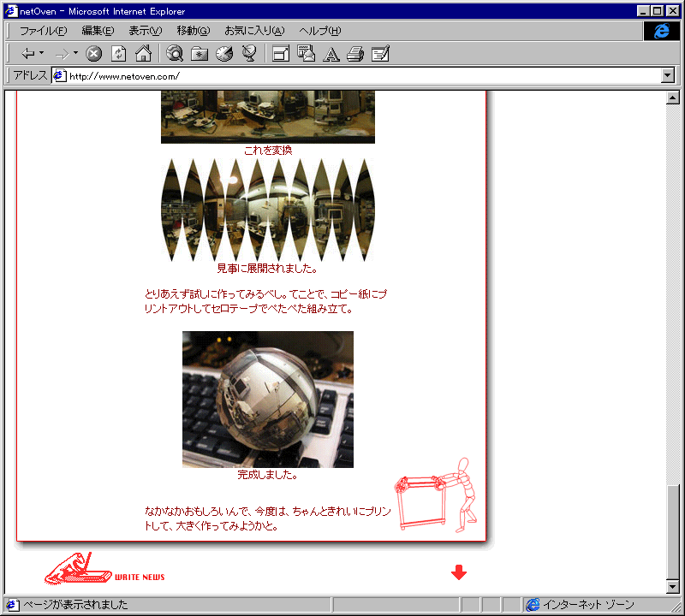Go to the Home page icon
Image resolution: width=685 pixels, height=616 pixels.
pyautogui.click(x=143, y=54)
